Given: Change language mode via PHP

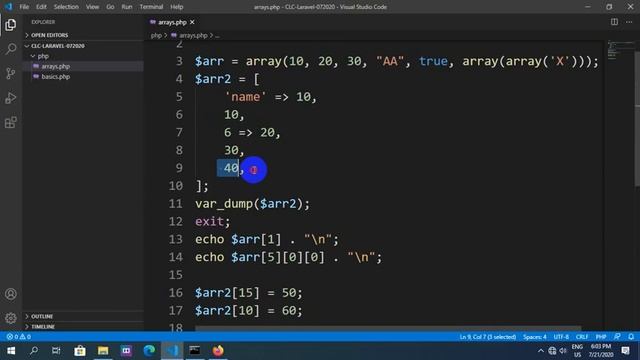Looking at the screenshot, I should (601, 337).
